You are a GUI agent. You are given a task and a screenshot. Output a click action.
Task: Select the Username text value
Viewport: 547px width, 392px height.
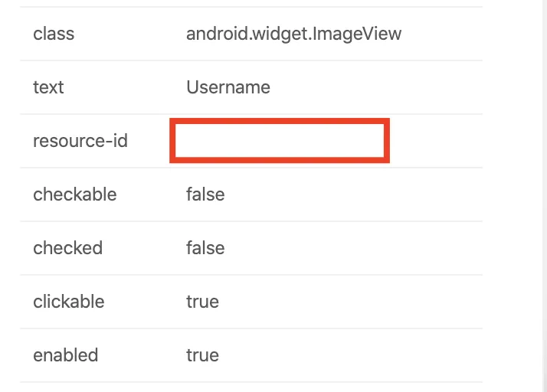228,87
